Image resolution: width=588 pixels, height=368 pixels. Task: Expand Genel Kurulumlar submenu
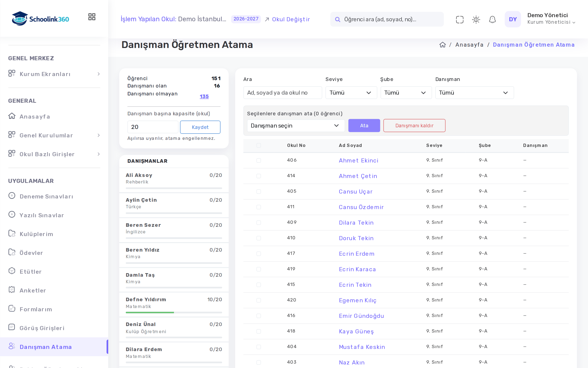tap(54, 135)
